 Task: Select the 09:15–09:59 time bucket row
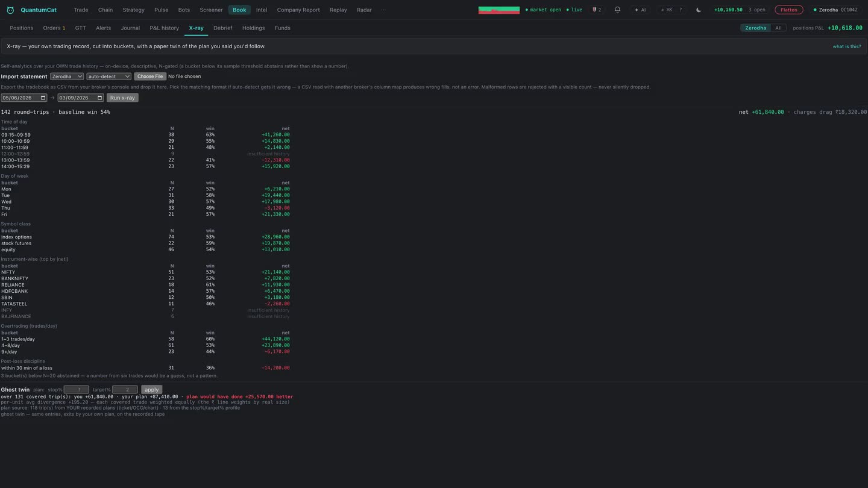(145, 135)
